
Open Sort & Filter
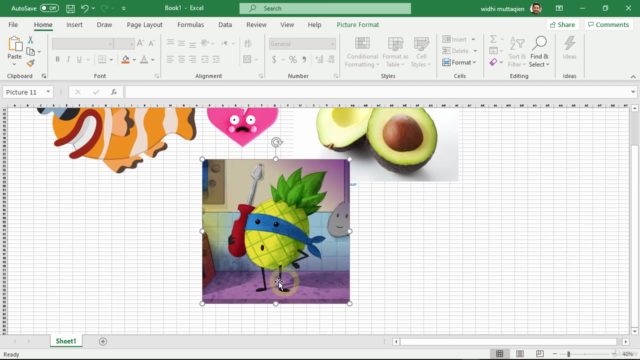click(x=517, y=52)
